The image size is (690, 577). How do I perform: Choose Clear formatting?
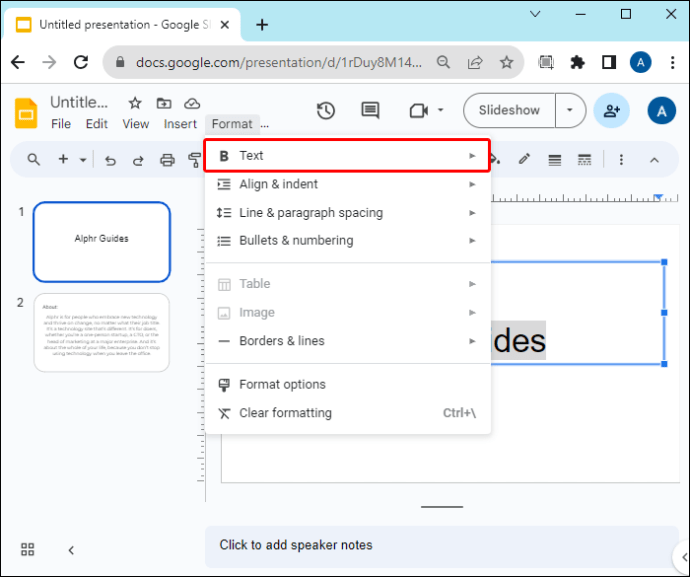[x=347, y=413]
